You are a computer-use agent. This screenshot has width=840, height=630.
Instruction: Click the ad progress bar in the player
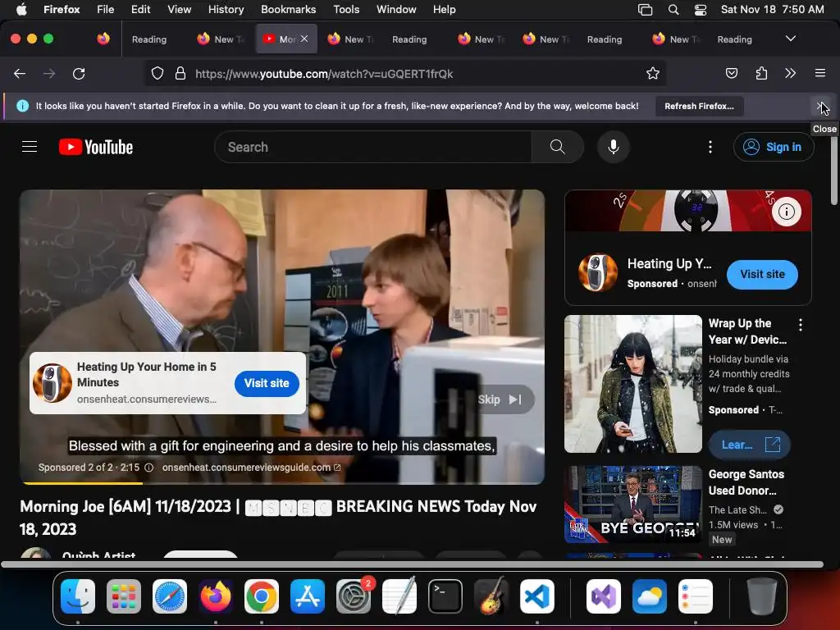tap(282, 482)
